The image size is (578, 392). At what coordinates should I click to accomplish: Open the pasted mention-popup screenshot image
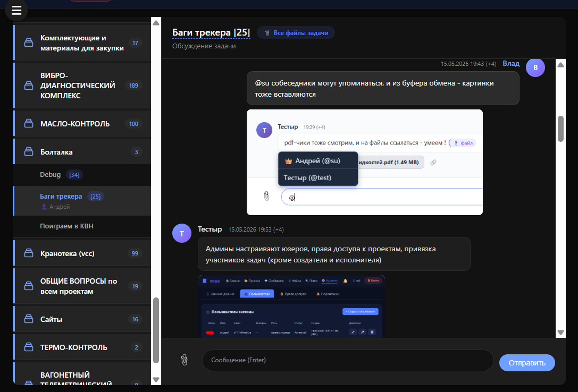(x=365, y=162)
